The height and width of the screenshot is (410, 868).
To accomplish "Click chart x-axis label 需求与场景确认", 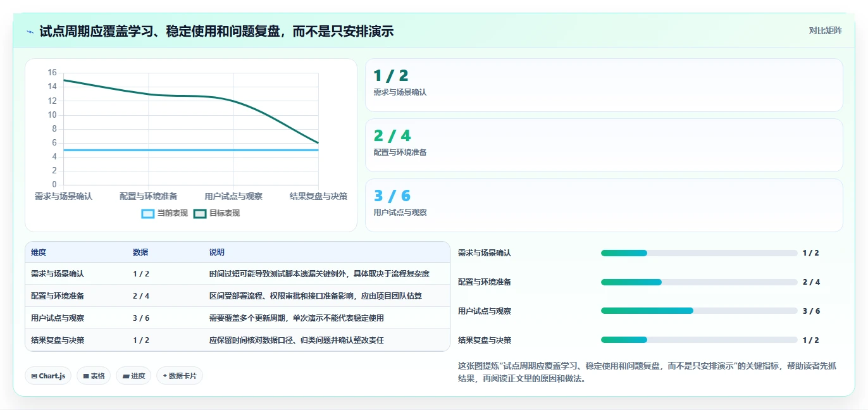I will coord(63,196).
